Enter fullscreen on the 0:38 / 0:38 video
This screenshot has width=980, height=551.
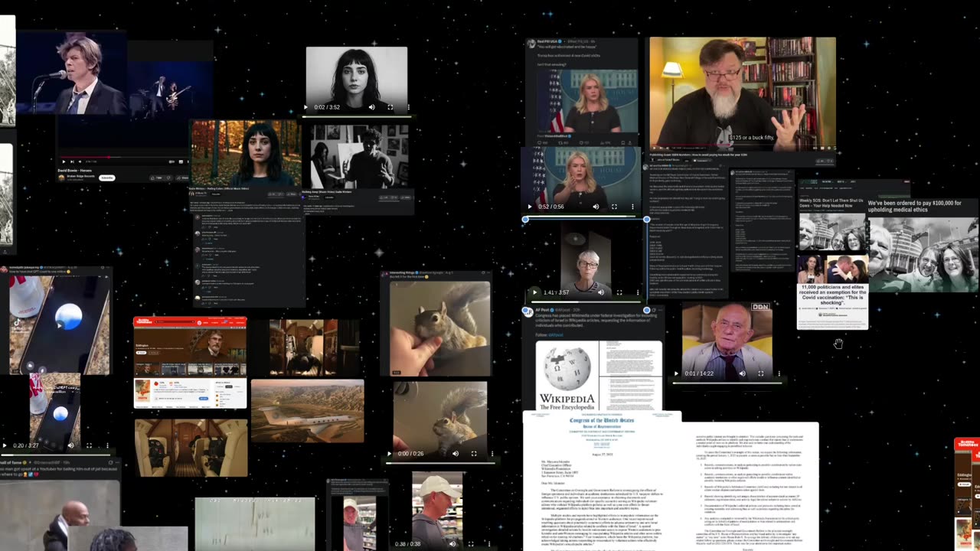pos(469,544)
